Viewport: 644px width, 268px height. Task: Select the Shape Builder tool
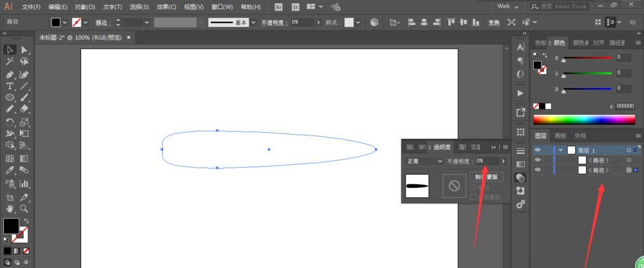coord(10,145)
